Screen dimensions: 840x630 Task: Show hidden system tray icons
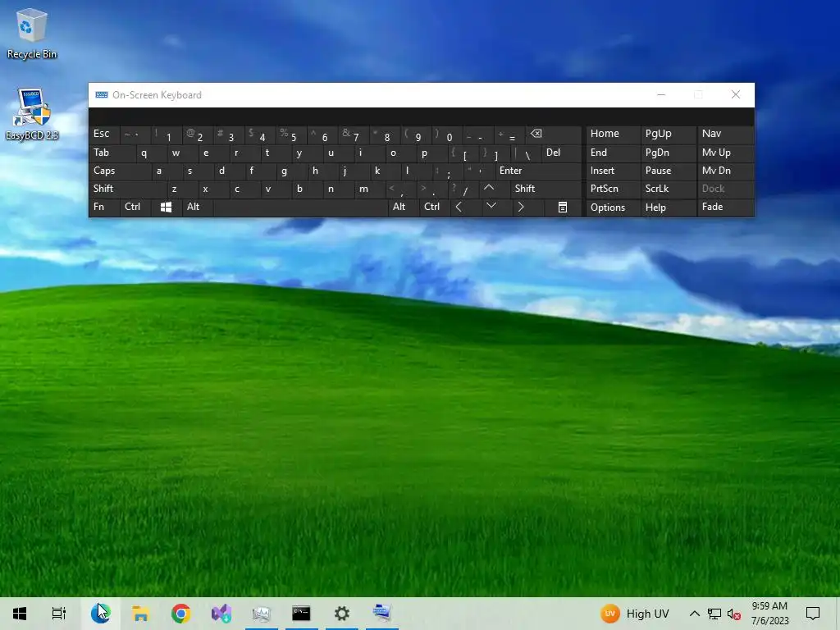[x=694, y=614]
